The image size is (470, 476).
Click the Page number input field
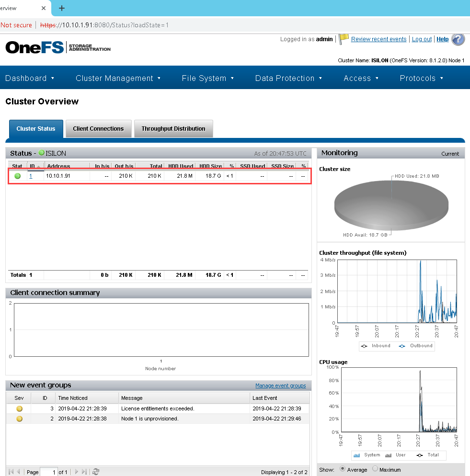[48, 472]
